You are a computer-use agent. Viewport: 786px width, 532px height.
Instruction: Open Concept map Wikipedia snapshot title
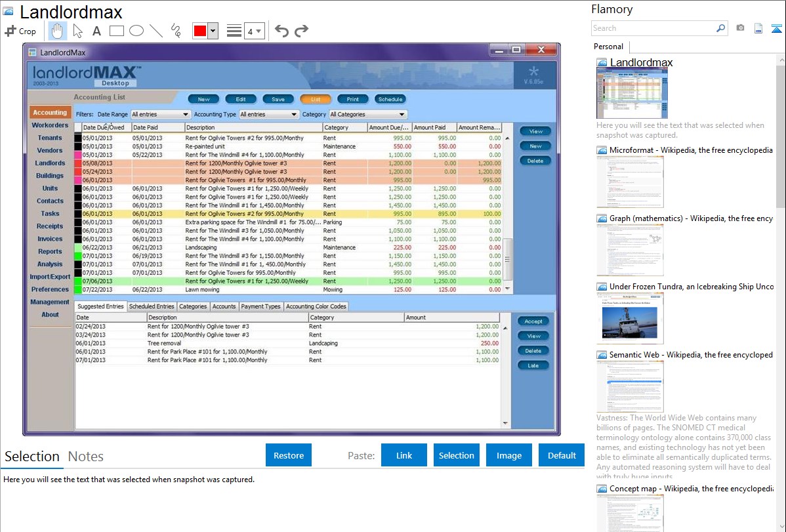click(x=691, y=489)
